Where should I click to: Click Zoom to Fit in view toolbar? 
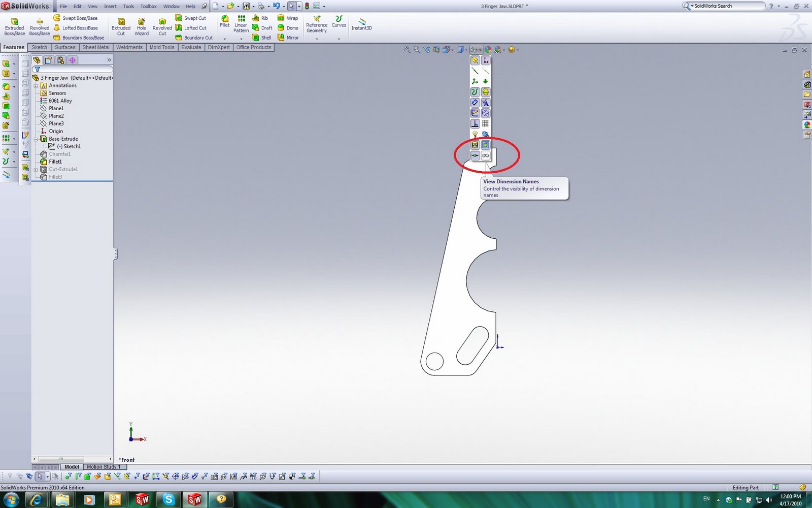407,50
